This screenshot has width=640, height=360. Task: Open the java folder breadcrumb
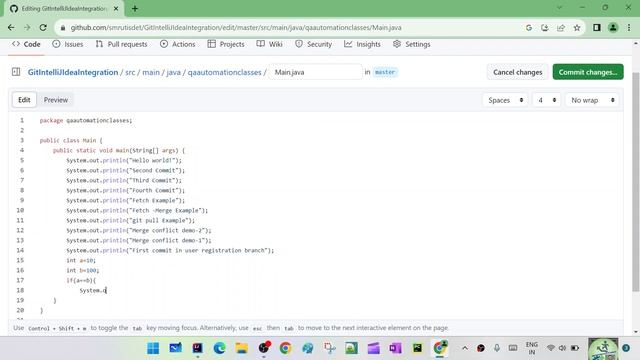coord(173,72)
